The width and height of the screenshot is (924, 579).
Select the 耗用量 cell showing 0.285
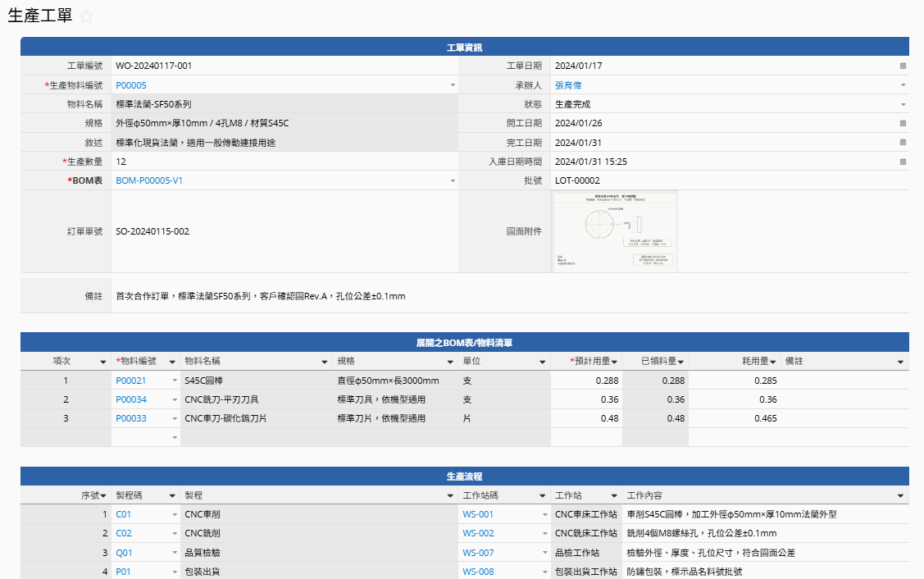pos(735,381)
